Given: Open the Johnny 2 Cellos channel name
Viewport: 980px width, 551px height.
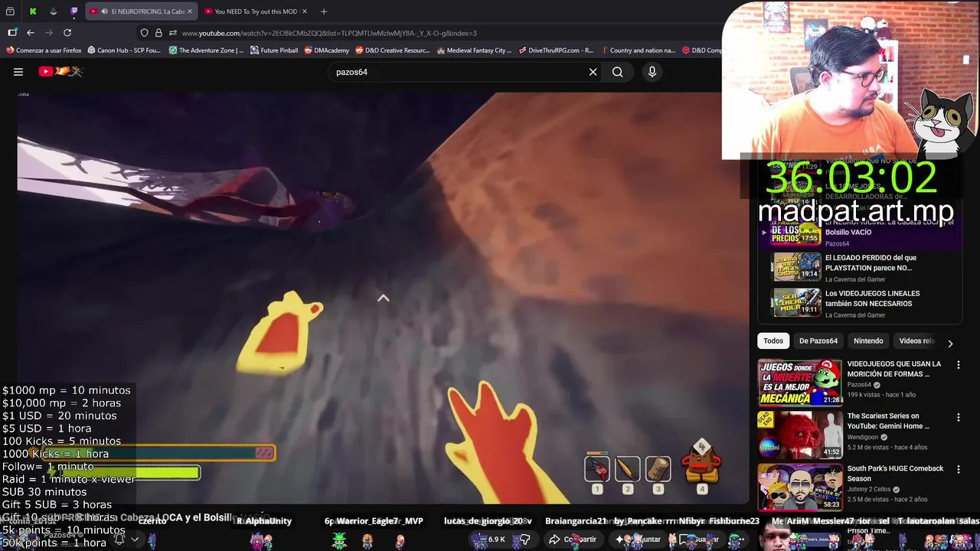Looking at the screenshot, I should point(871,489).
